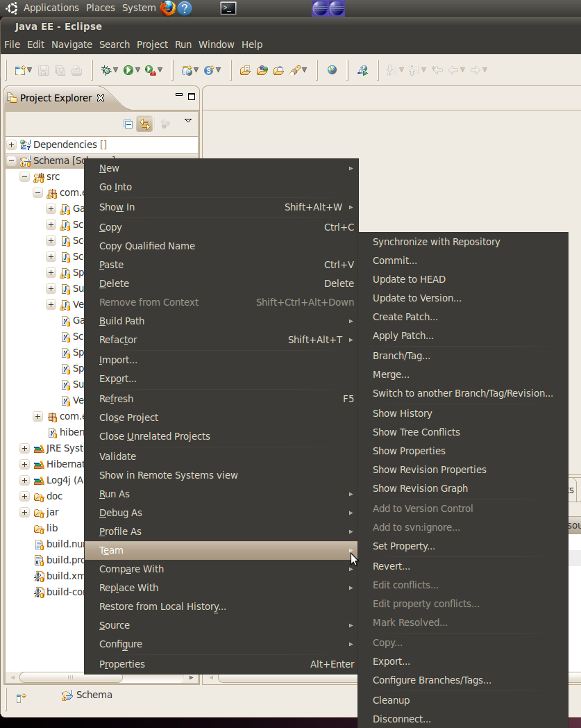Click the Last Edit Location icon

[437, 70]
